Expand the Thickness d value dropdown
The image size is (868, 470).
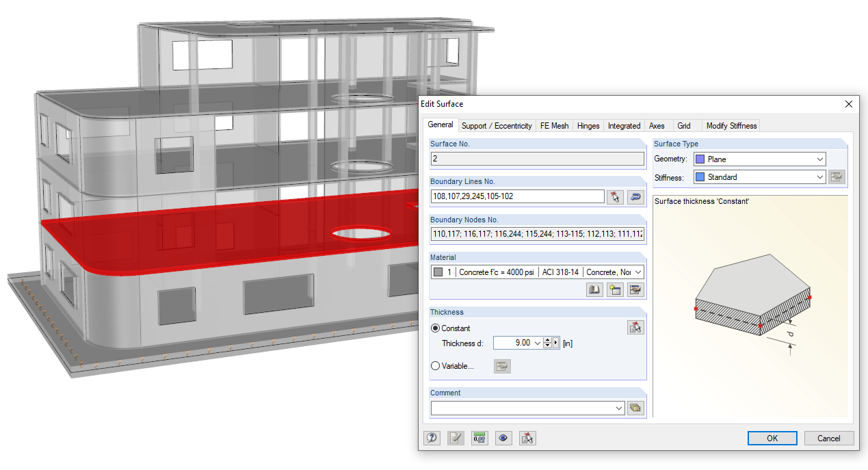538,343
